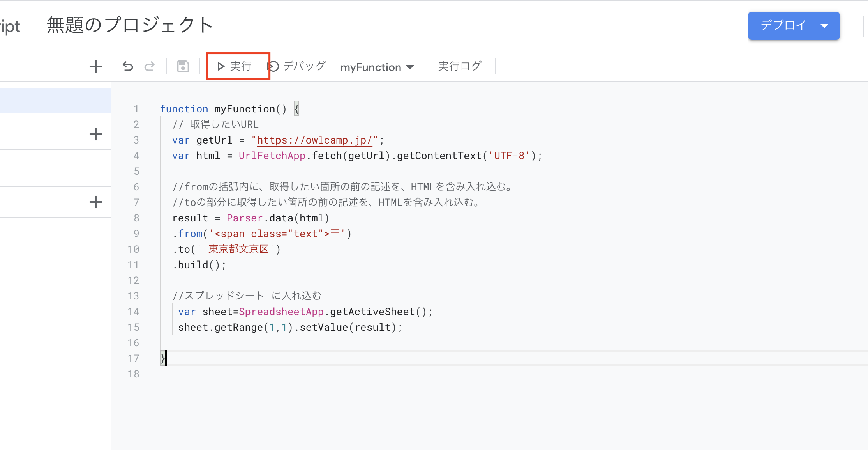Click the Undo icon in the toolbar
Screen dimensions: 868x450
pos(128,66)
